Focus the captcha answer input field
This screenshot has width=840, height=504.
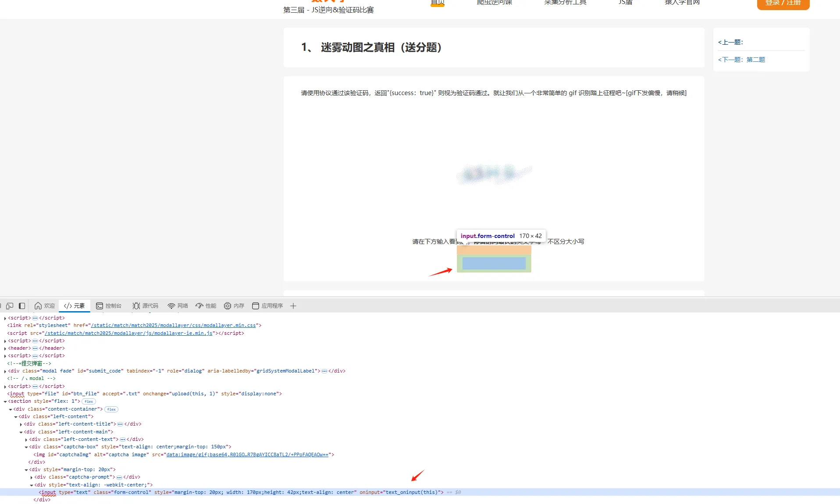tap(494, 263)
